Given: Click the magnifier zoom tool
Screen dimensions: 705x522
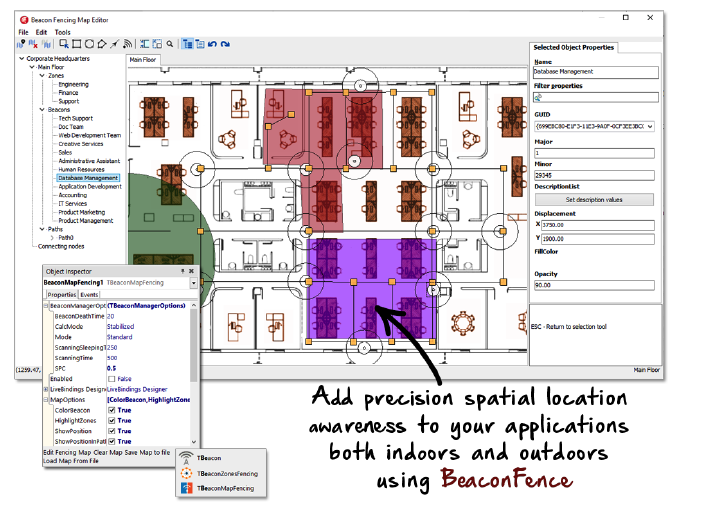Looking at the screenshot, I should point(170,44).
